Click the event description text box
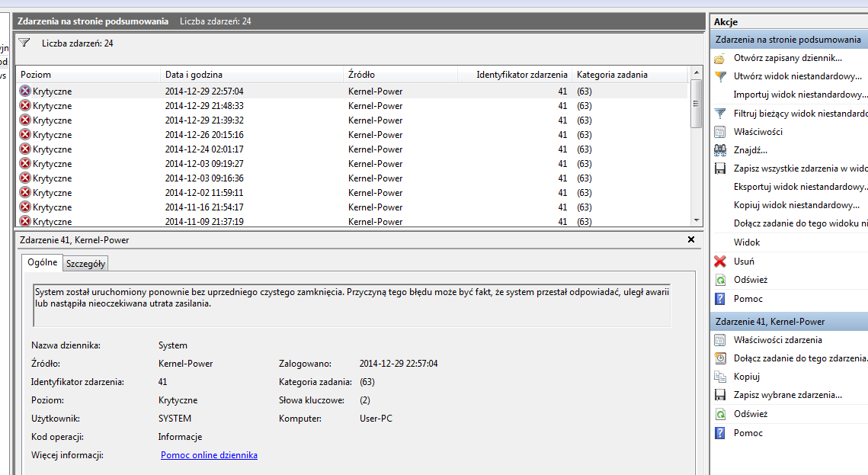The image size is (868, 475). (351, 306)
